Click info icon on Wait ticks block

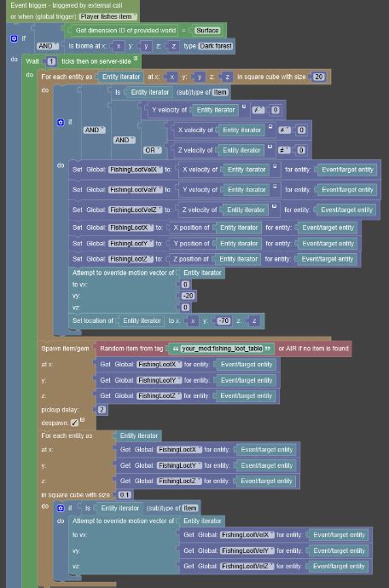[136, 59]
